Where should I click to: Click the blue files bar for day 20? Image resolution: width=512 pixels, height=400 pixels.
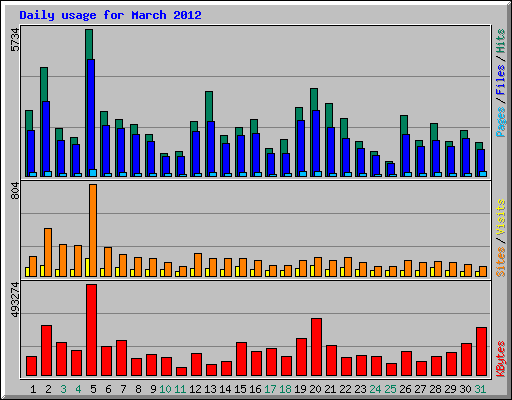(x=316, y=141)
